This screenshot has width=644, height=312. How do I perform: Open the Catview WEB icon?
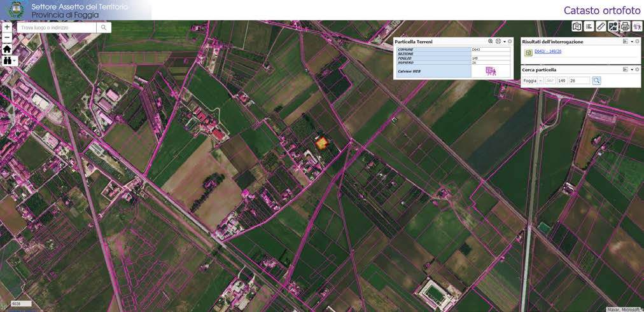(491, 71)
